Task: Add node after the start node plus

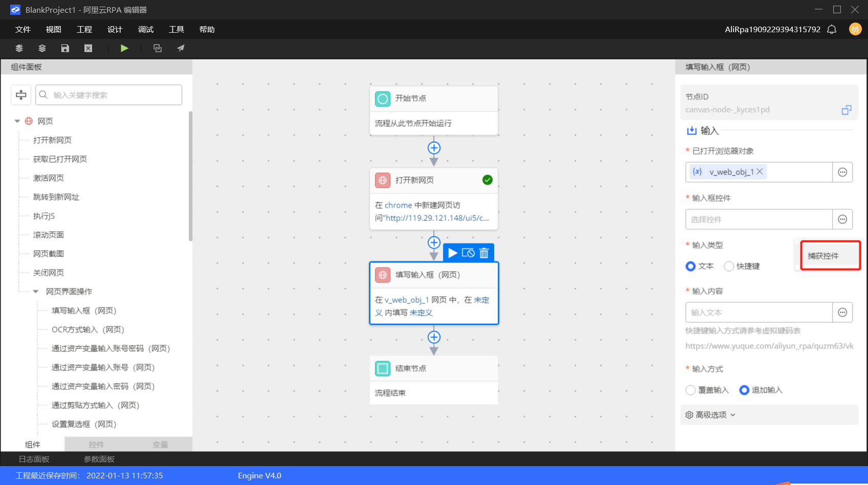Action: coord(434,148)
